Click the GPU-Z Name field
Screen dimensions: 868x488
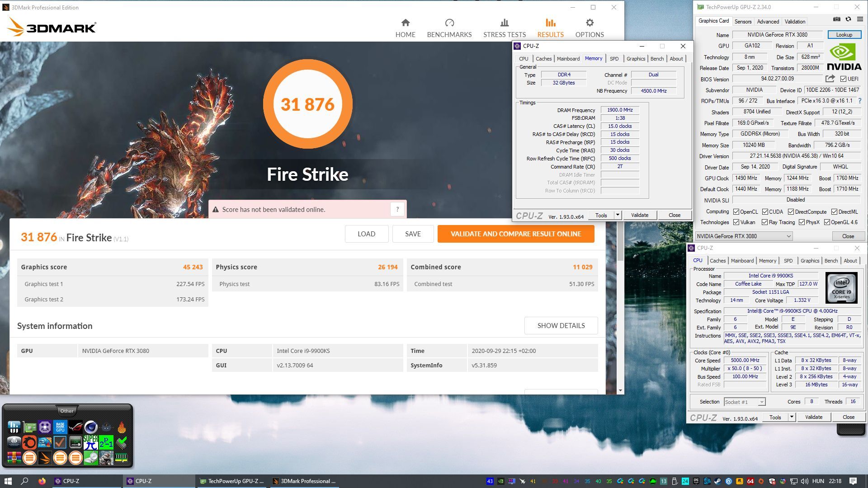click(x=777, y=35)
